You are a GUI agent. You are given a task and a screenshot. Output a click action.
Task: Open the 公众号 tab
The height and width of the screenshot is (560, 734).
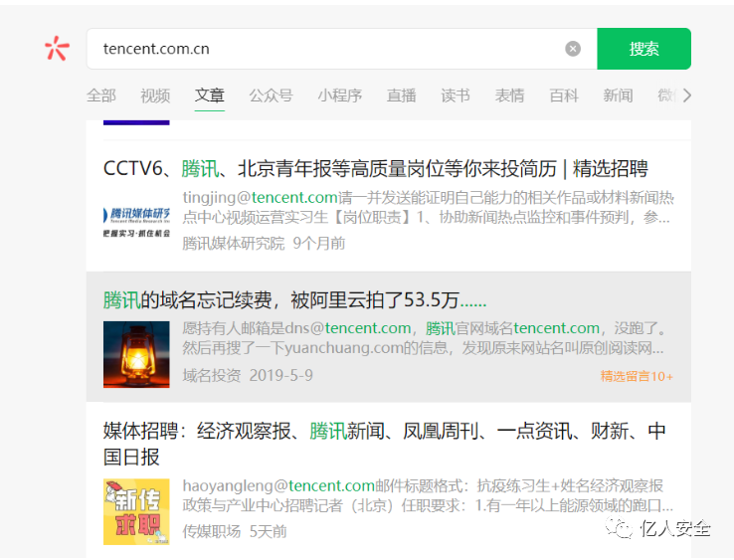tap(272, 95)
